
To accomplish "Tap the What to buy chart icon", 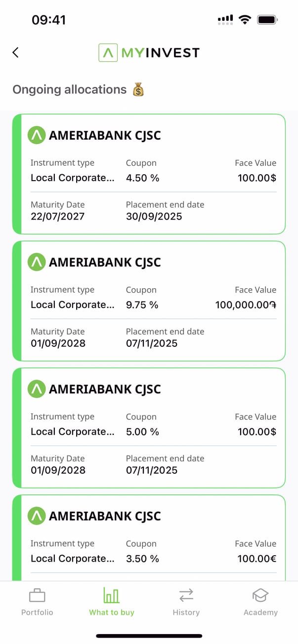I will pos(112,596).
